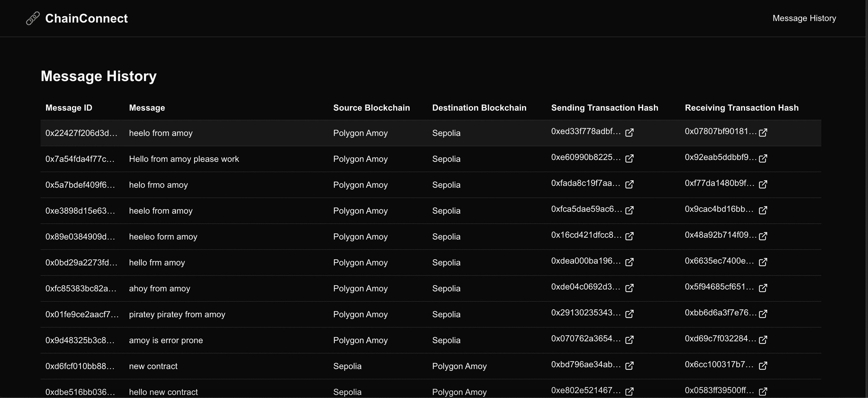
Task: Open external link for sending hash 0xfada8c19f7aa
Action: coord(629,184)
